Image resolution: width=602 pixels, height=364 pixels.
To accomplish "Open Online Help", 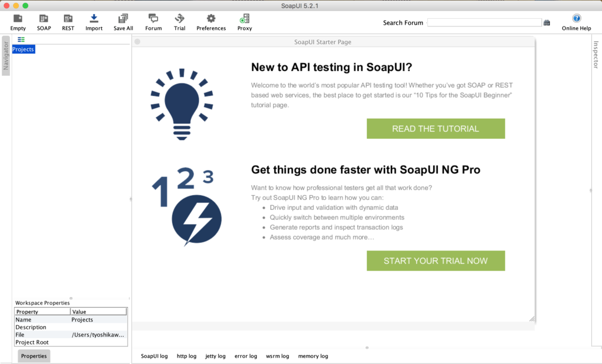I will click(x=576, y=22).
